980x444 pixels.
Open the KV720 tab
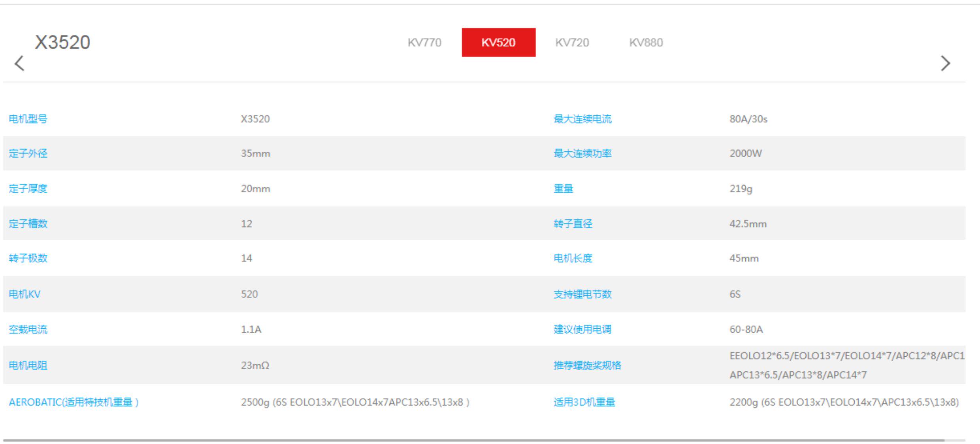[x=572, y=42]
